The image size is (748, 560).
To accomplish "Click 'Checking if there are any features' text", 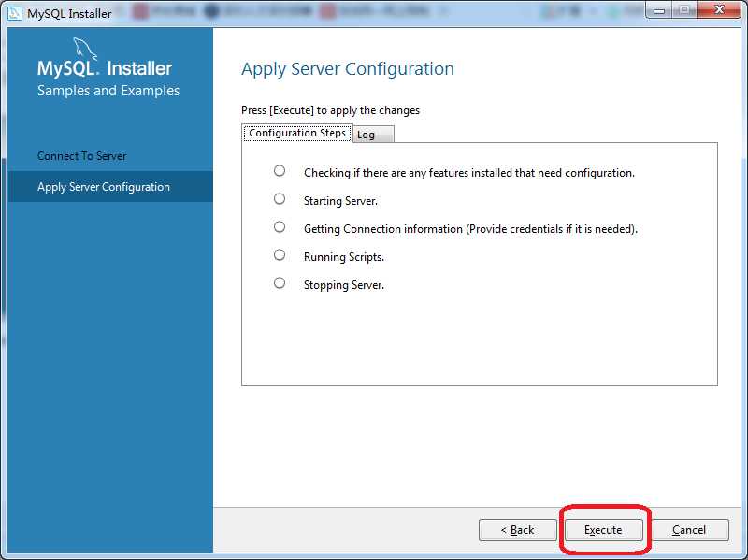I will [469, 173].
